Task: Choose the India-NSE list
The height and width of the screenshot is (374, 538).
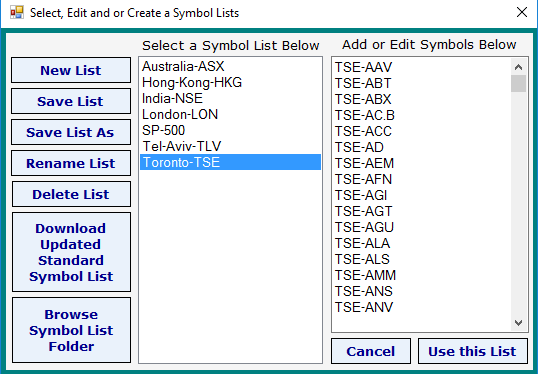Action: pos(230,98)
